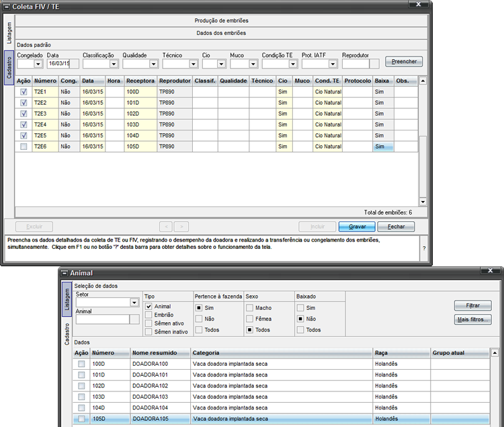Click the Fechar button
This screenshot has height=427, width=504.
point(396,227)
